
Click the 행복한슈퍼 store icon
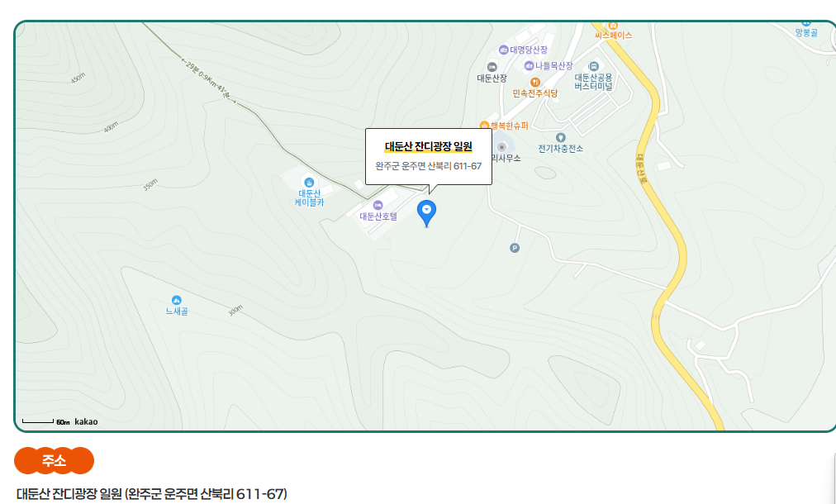click(x=485, y=126)
